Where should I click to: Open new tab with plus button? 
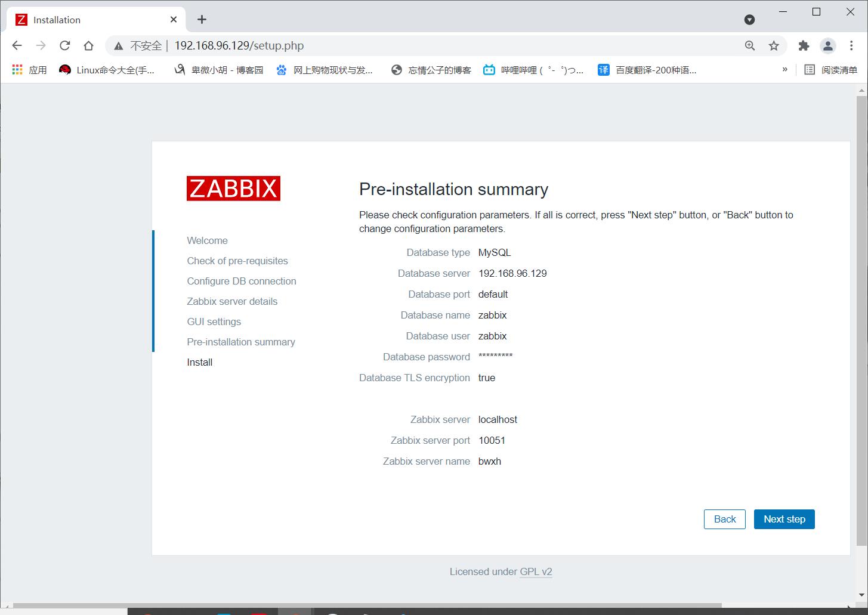[202, 20]
